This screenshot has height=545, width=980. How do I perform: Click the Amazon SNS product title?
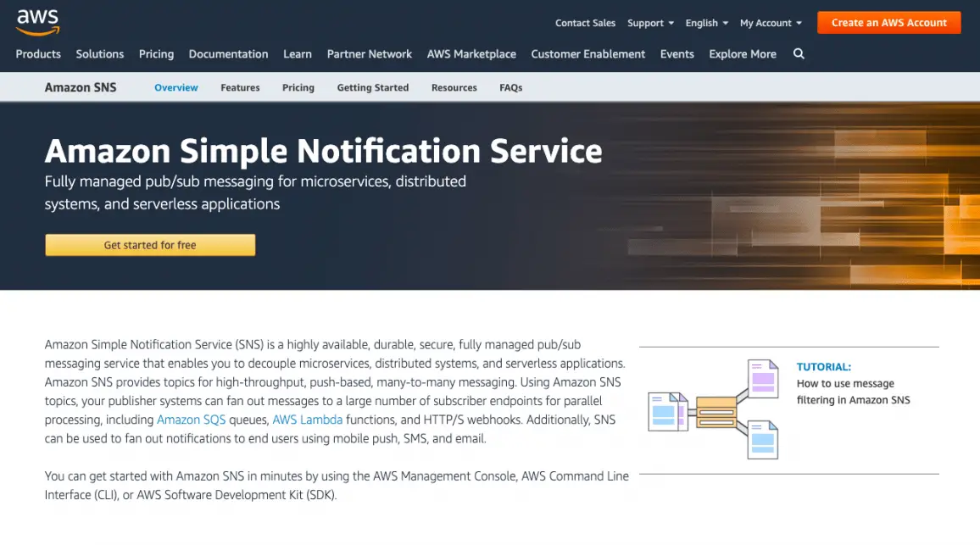coord(81,87)
